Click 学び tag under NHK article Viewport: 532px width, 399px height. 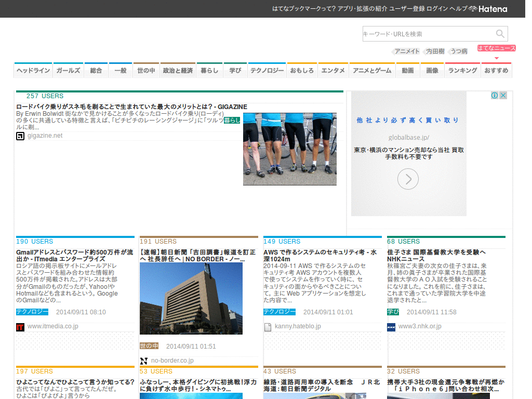393,312
